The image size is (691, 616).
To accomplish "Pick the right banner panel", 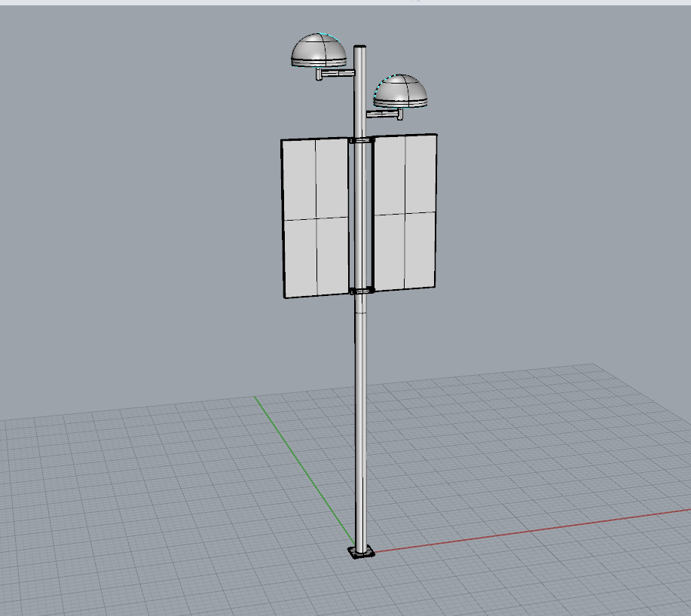I will [x=405, y=212].
